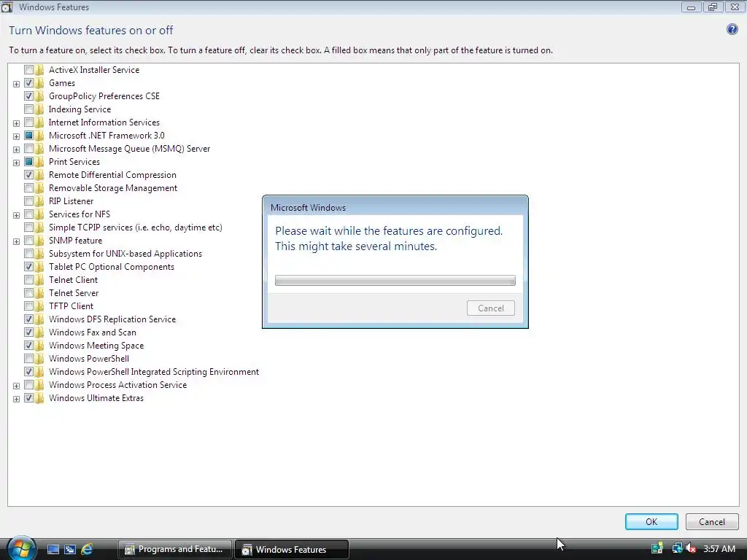Click folder icon beside SNMP feature
The width and height of the screenshot is (747, 560).
[x=39, y=241]
